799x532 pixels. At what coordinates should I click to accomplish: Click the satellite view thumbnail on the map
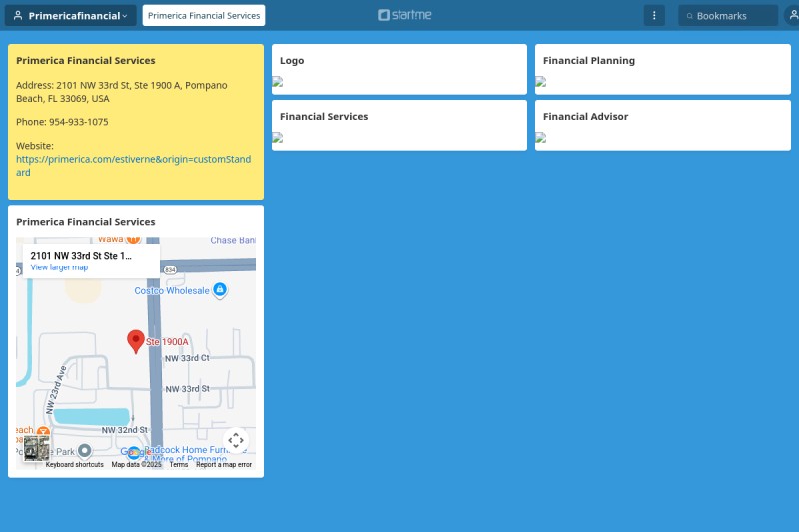37,448
